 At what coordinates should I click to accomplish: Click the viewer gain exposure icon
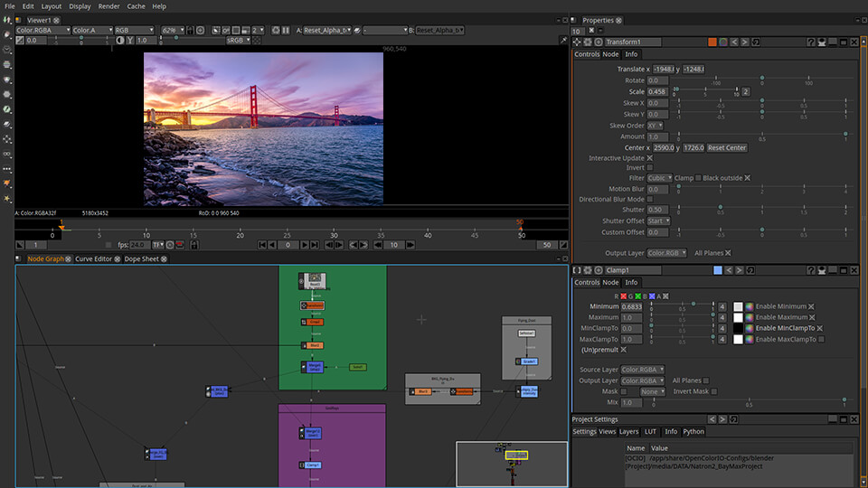20,41
